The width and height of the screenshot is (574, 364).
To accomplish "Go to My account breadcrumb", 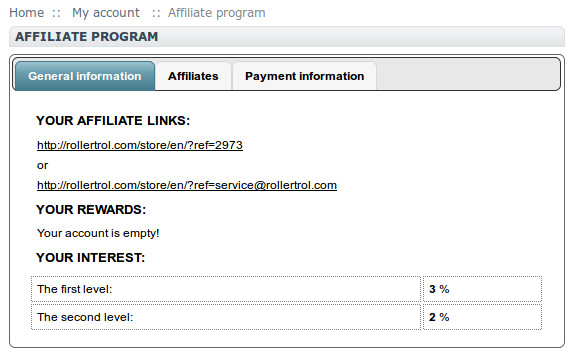I will click(x=106, y=13).
